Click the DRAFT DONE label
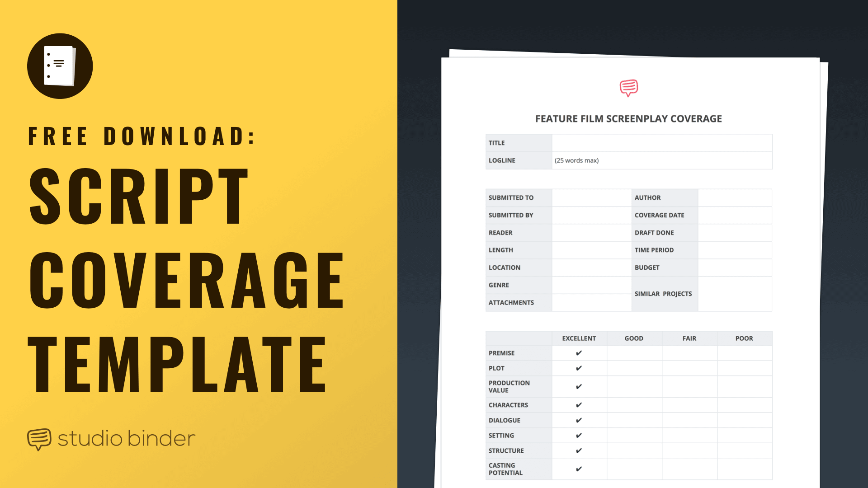Image resolution: width=868 pixels, height=488 pixels. (x=654, y=233)
